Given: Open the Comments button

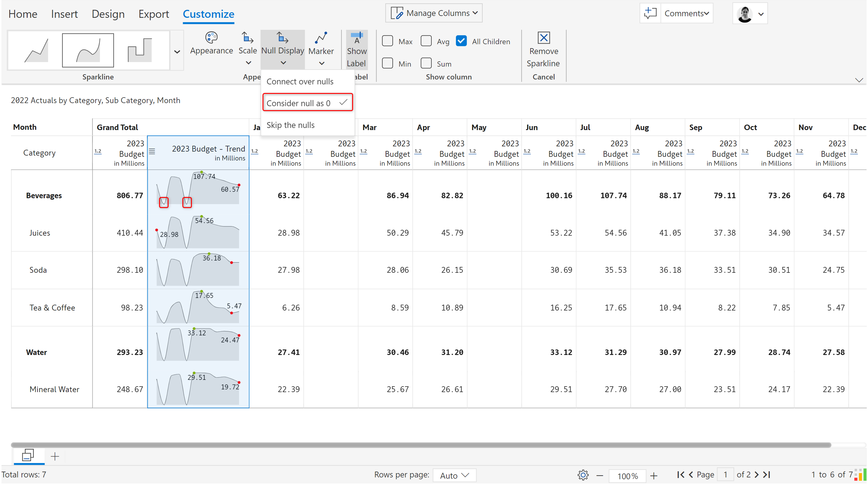Looking at the screenshot, I should (x=686, y=13).
